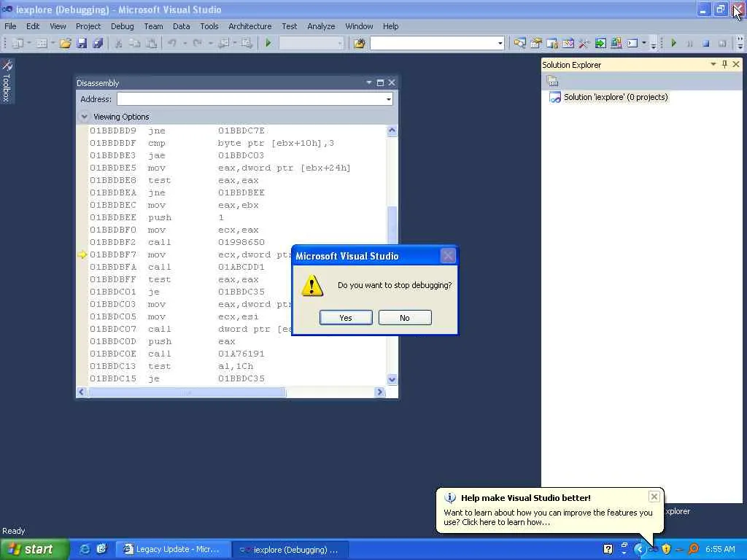Click the Save All icon
This screenshot has height=560, width=747.
point(98,43)
